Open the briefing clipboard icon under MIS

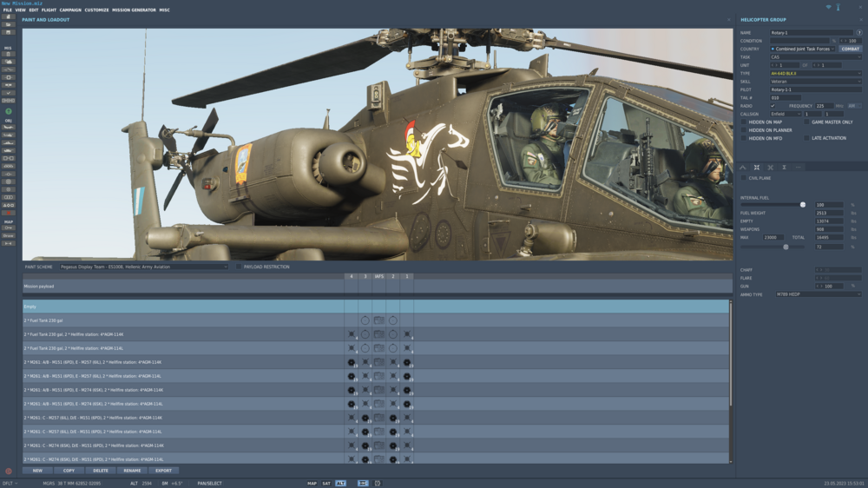[x=9, y=55]
